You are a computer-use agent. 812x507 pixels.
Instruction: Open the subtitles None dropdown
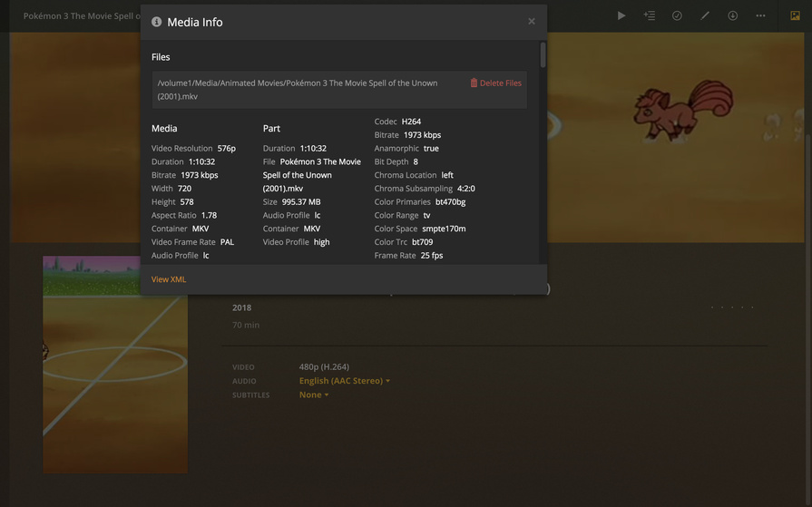(314, 395)
